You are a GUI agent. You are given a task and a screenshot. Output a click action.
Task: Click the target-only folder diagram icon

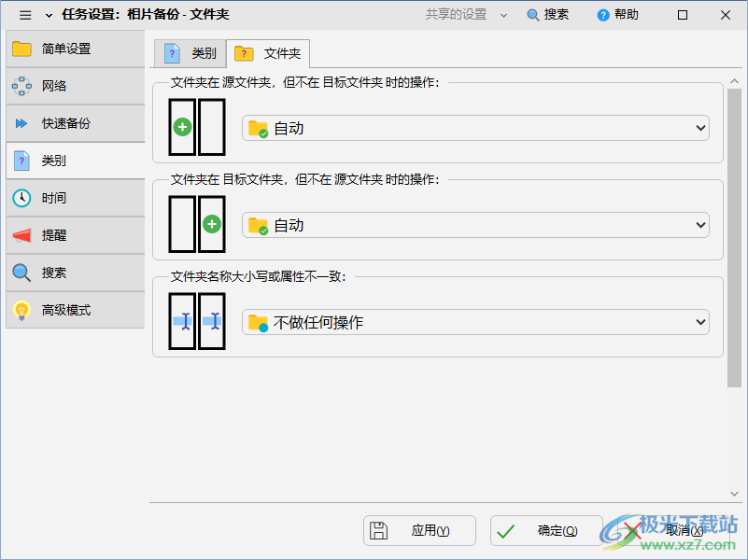[x=197, y=224]
